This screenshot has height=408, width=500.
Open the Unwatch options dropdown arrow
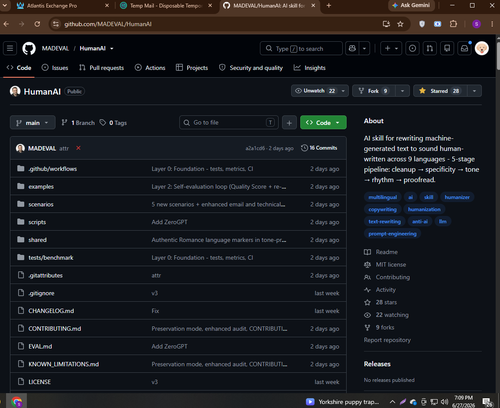(343, 91)
